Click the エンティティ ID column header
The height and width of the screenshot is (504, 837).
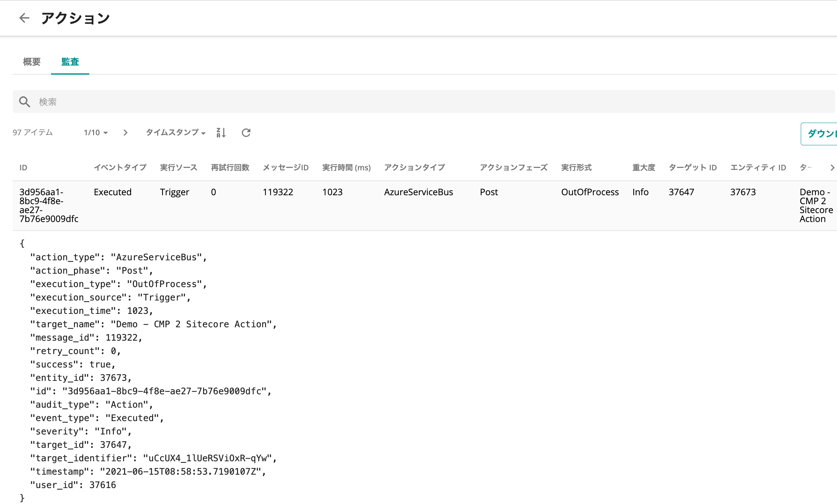[758, 167]
